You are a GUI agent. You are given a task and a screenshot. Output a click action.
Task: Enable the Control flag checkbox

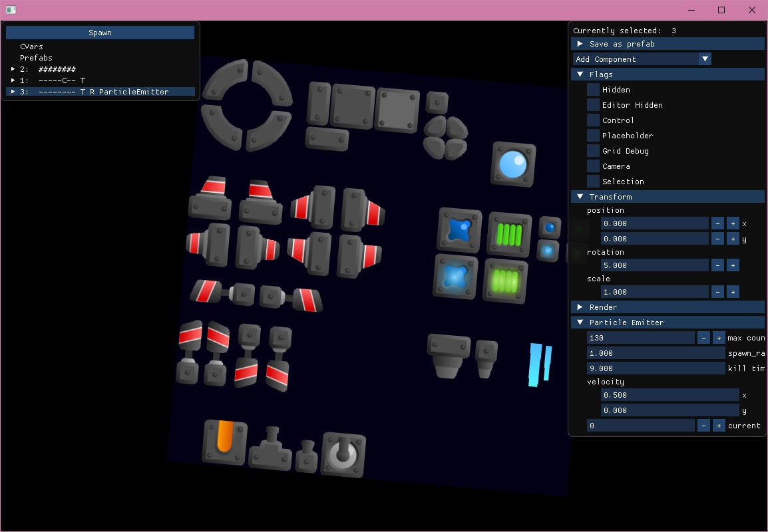593,120
